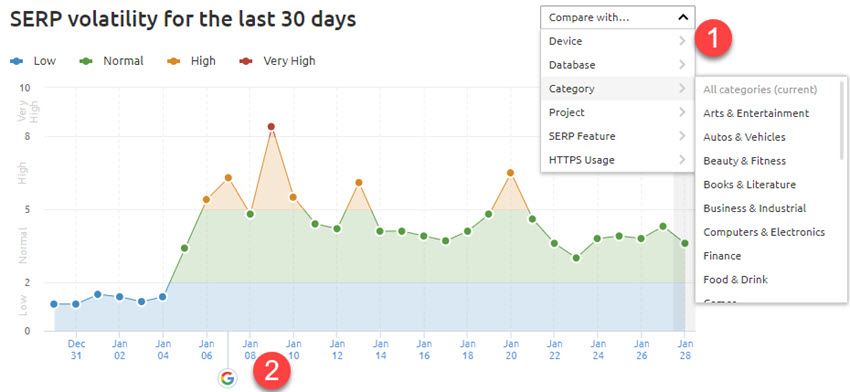Toggle the Low legend series
This screenshot has height=392, width=850.
[33, 61]
